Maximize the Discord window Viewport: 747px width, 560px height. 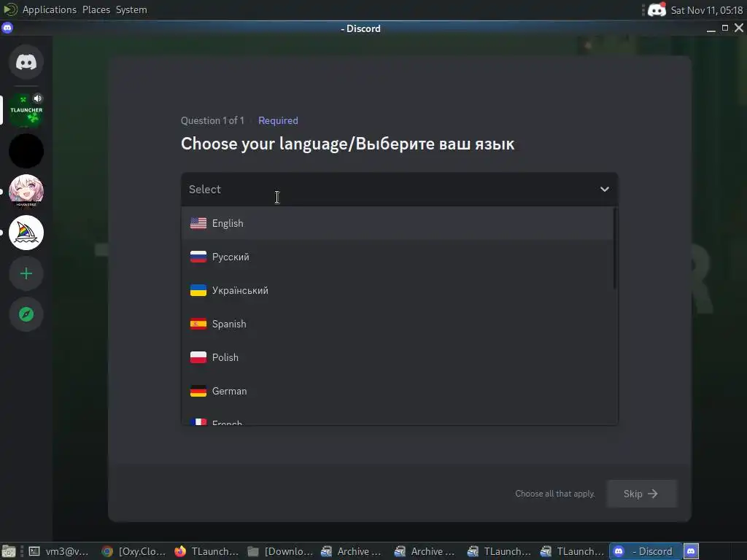coord(725,28)
